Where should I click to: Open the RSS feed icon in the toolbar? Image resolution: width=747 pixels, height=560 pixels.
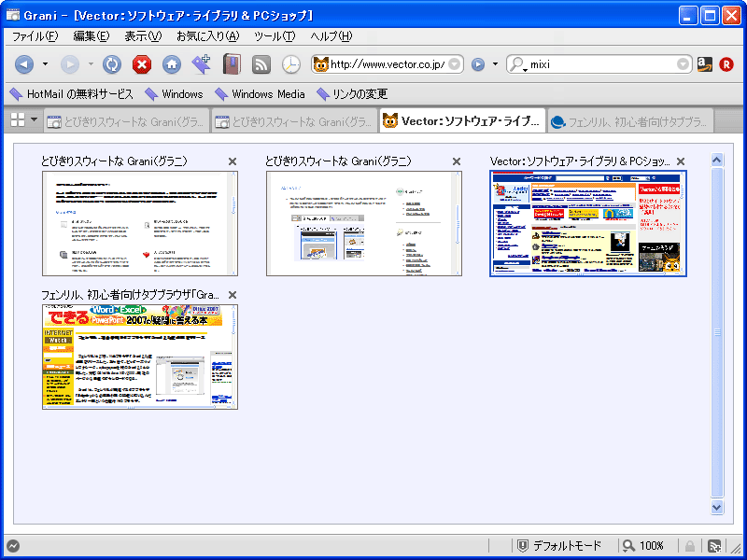261,64
